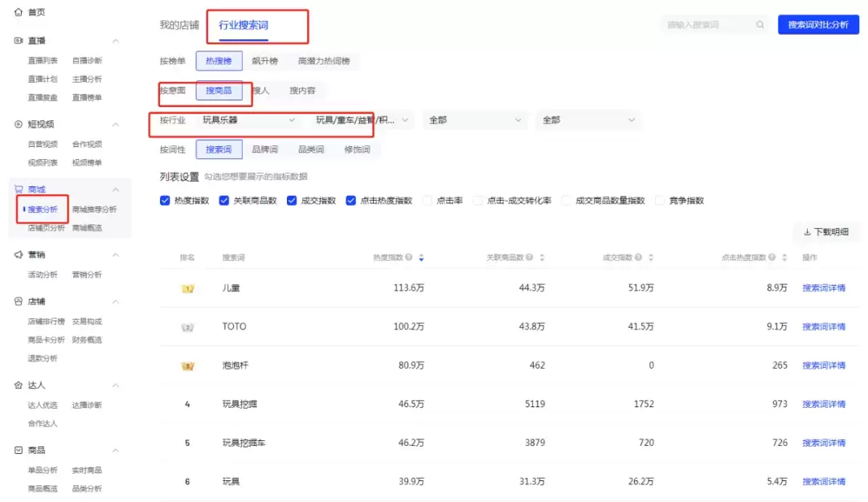Collapse the 直播 sidebar section
Image resolution: width=868 pixels, height=502 pixels.
click(x=115, y=41)
